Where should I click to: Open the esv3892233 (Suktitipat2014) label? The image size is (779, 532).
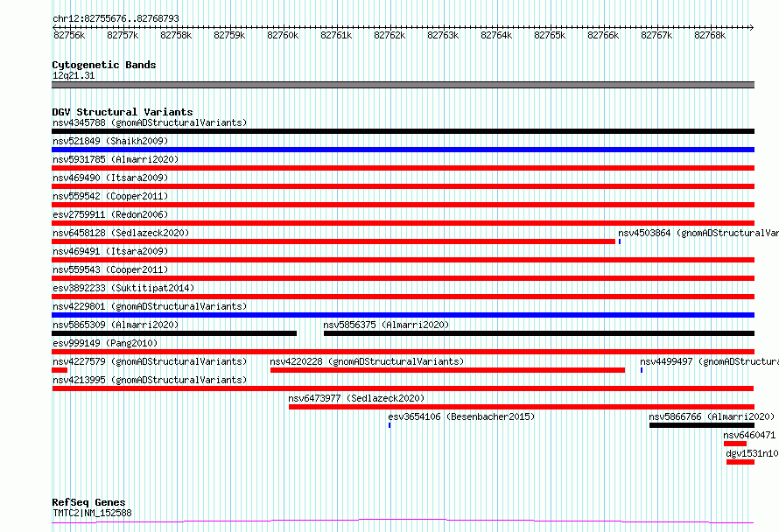123,288
